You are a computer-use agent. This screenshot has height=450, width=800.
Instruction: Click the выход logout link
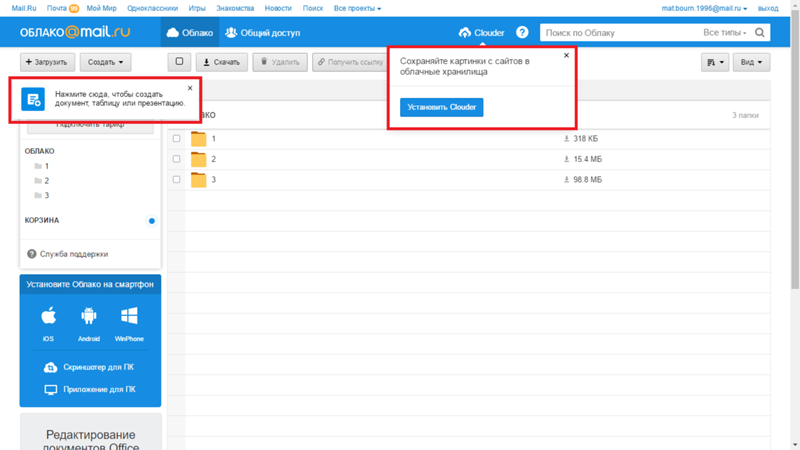(768, 8)
